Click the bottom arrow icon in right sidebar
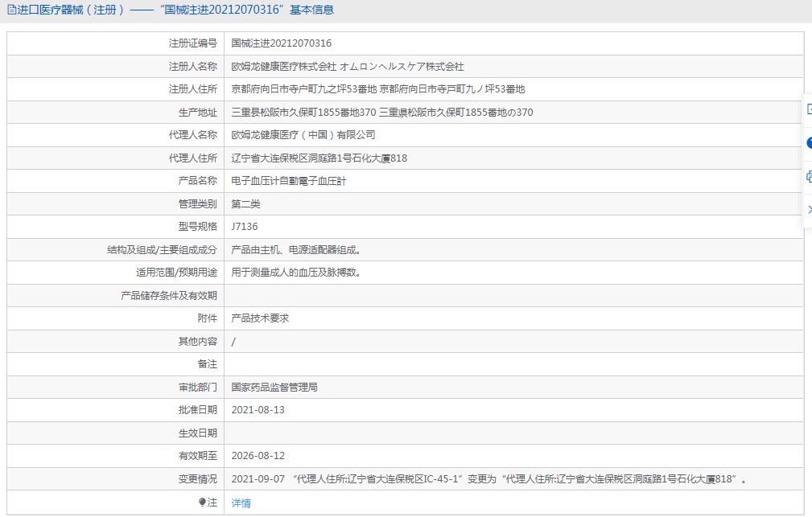This screenshot has width=812, height=517. click(x=808, y=210)
